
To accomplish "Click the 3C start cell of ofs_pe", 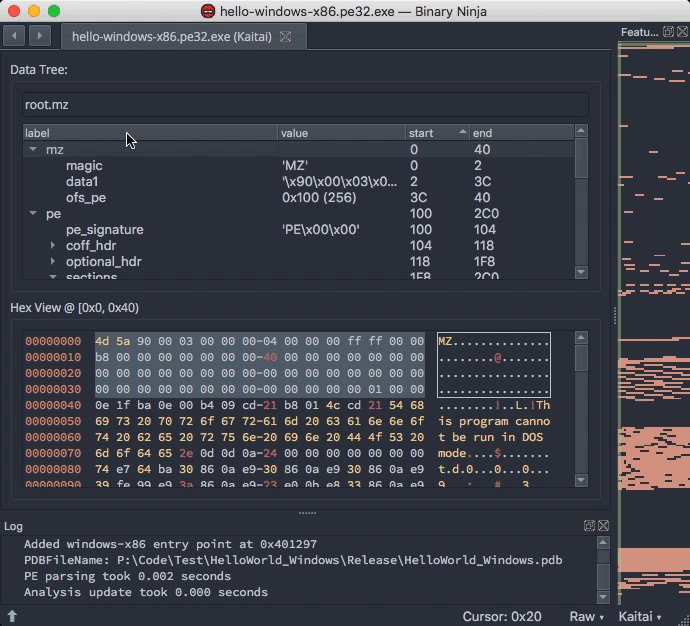I will point(418,198).
